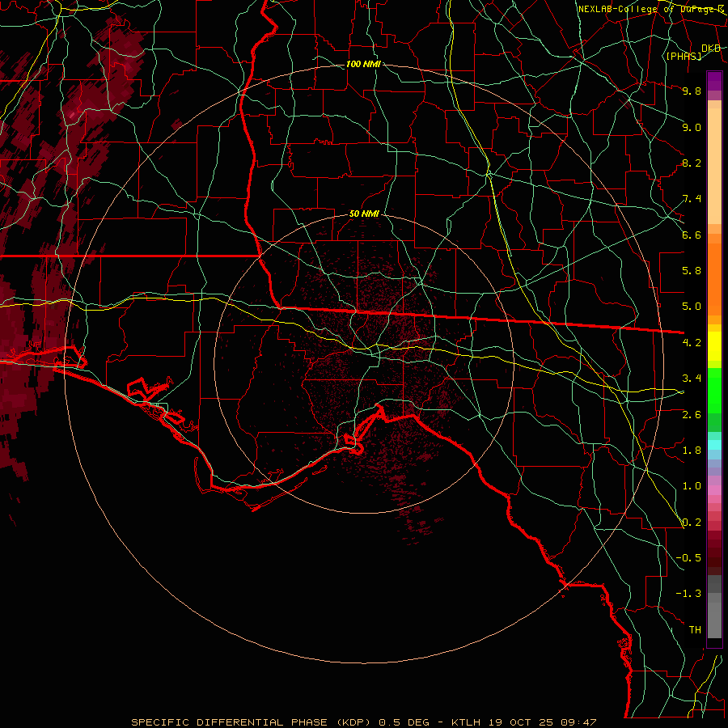Pick the pale peach legend swatch near 8.2

[x=714, y=166]
